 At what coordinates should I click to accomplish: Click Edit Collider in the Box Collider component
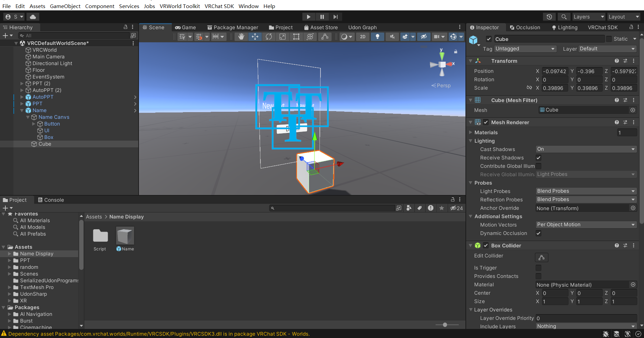pos(541,257)
